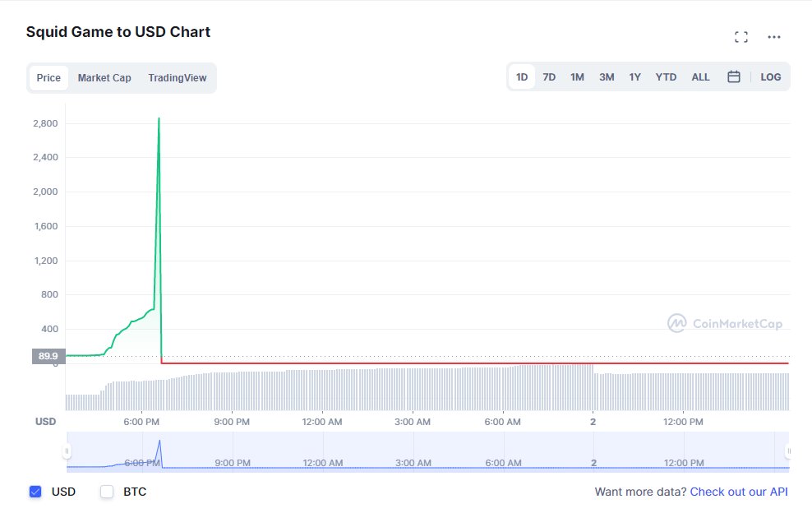Uncheck the USD currency checkbox
Image resolution: width=812 pixels, height=513 pixels.
[x=35, y=492]
